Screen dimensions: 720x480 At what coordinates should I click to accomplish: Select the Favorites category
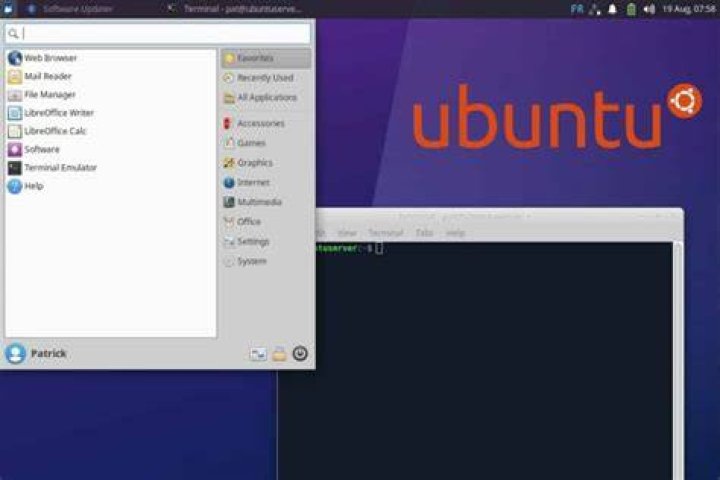[266, 58]
